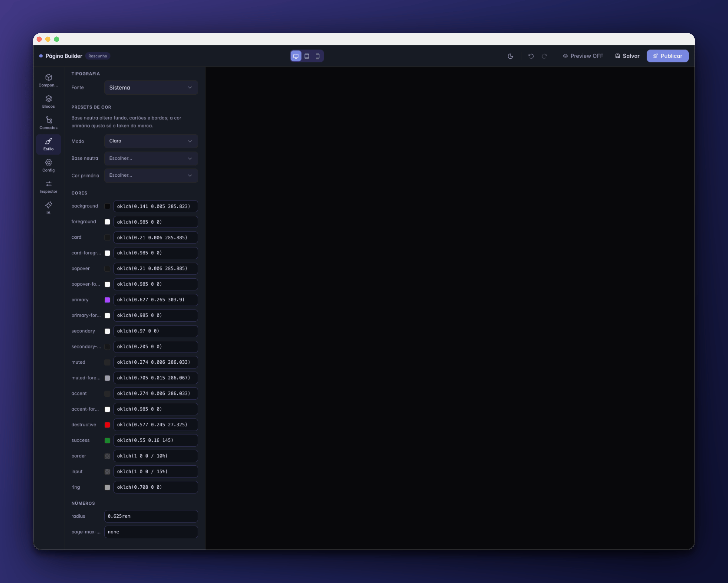The width and height of the screenshot is (728, 583).
Task: Save the page with Salvar
Action: [x=627, y=56]
